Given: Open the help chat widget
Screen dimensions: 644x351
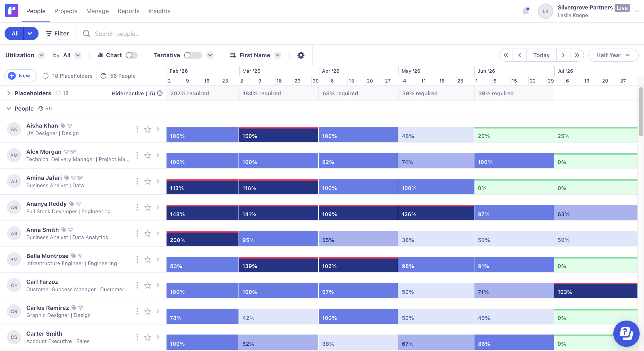Looking at the screenshot, I should click(x=626, y=333).
